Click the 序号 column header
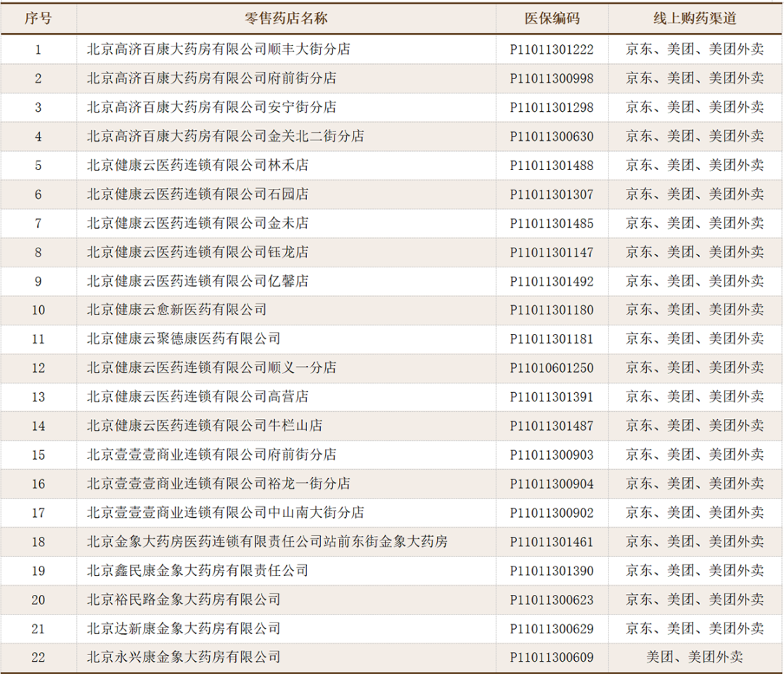 [38, 19]
